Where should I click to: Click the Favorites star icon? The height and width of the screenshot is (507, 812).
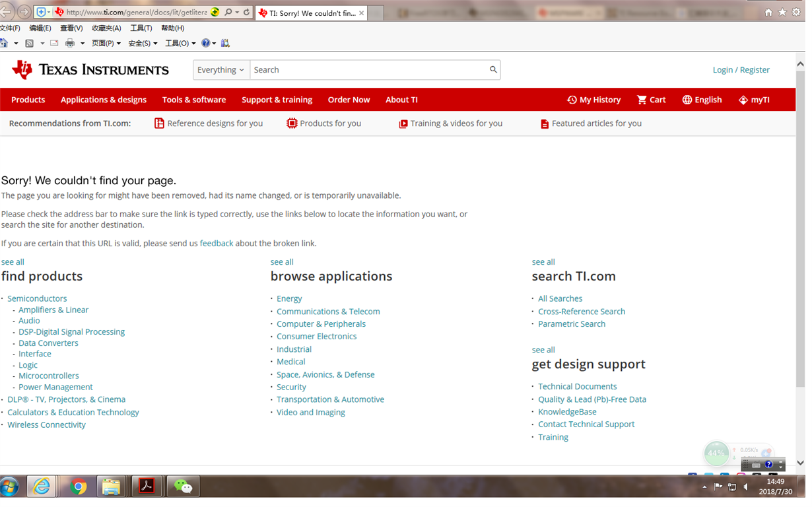point(782,12)
